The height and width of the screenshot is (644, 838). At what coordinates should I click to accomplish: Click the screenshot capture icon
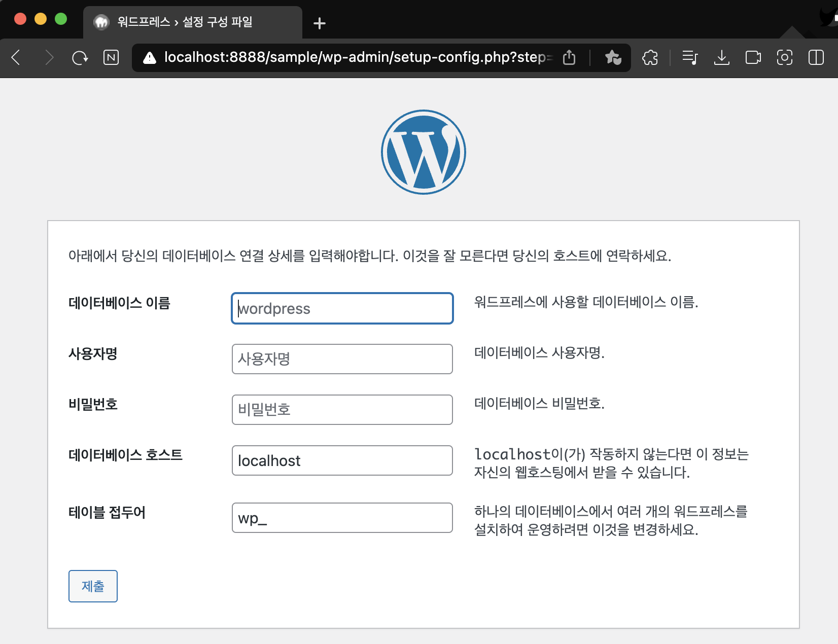pos(785,57)
